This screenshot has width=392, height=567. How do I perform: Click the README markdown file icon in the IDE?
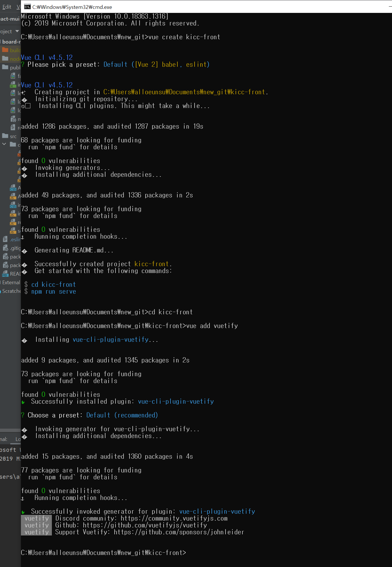click(5, 274)
